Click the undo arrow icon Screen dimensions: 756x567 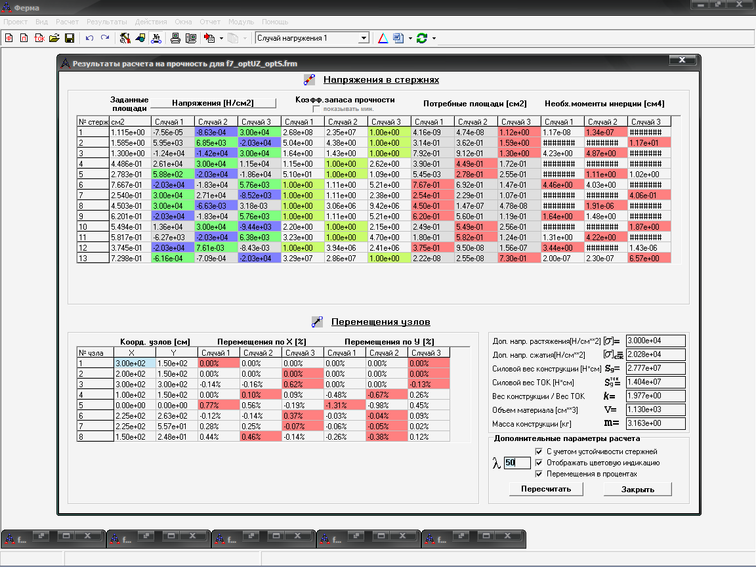tap(89, 38)
